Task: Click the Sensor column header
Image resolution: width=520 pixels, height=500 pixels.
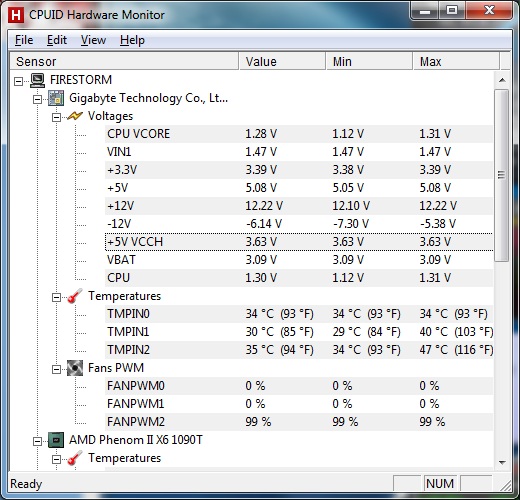Action: pyautogui.click(x=124, y=61)
